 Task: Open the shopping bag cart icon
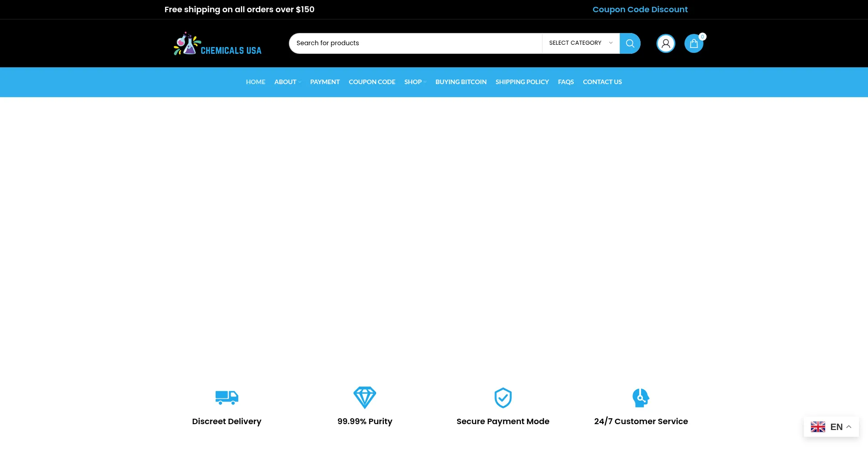pos(693,44)
